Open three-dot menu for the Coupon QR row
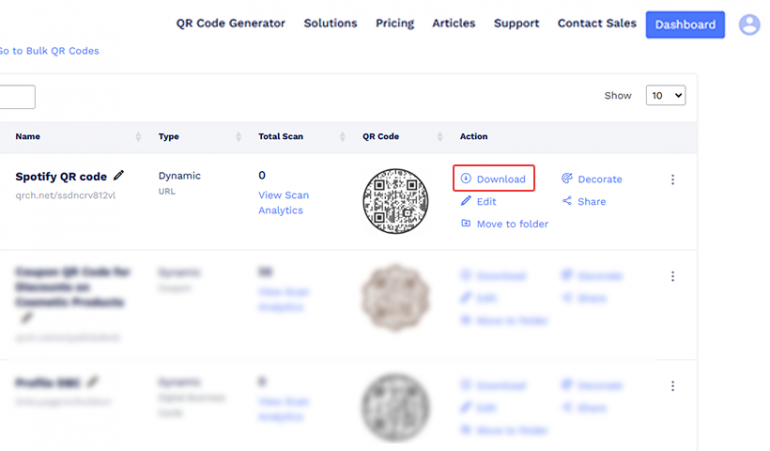The image size is (770, 451). tap(672, 276)
